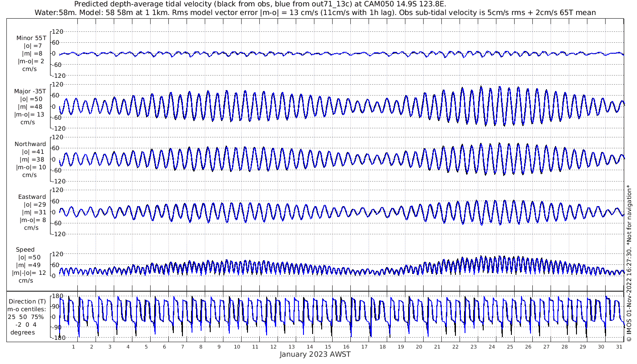637x364 pixels.
Task: Click the 120 tick on the Speed panel
Action: [x=57, y=254]
